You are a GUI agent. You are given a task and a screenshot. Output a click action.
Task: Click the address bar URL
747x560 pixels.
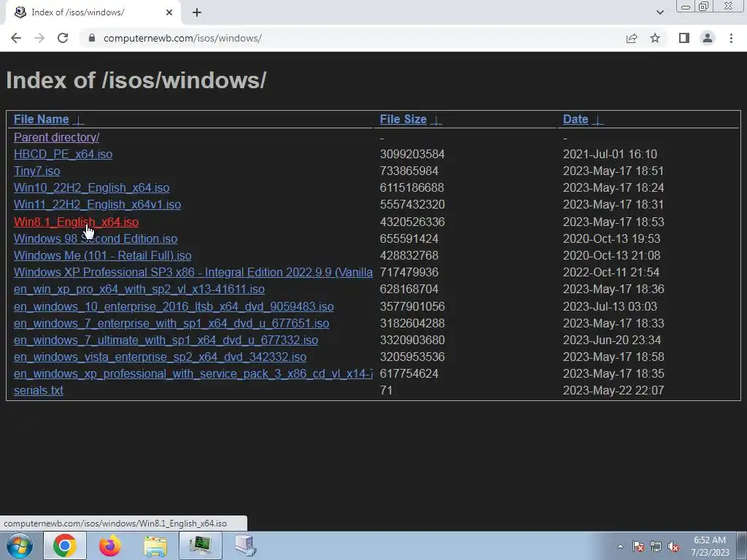[182, 38]
